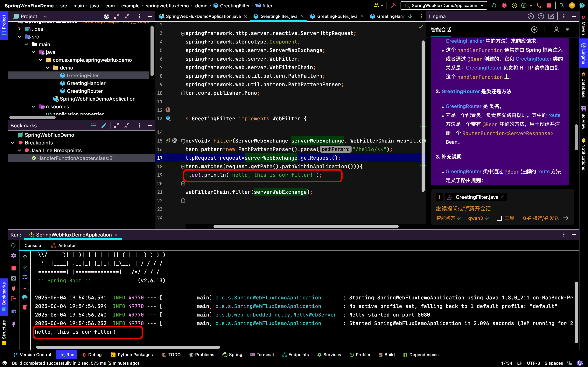588x367 pixels.
Task: Click the camera thread dump icon
Action: pyautogui.click(x=14, y=278)
